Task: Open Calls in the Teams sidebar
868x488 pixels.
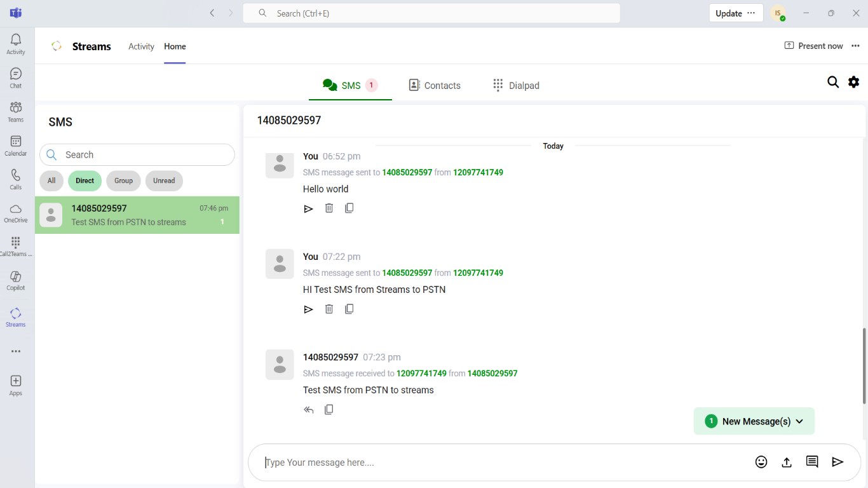Action: point(16,179)
